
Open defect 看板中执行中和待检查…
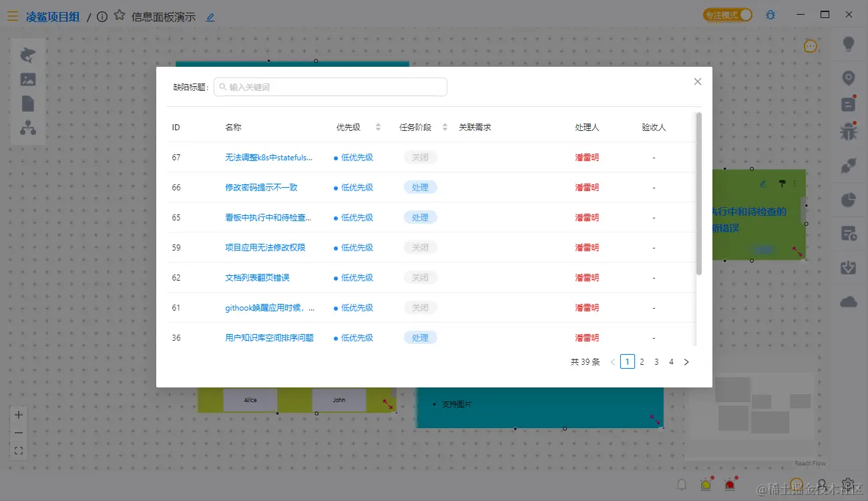[x=269, y=218]
